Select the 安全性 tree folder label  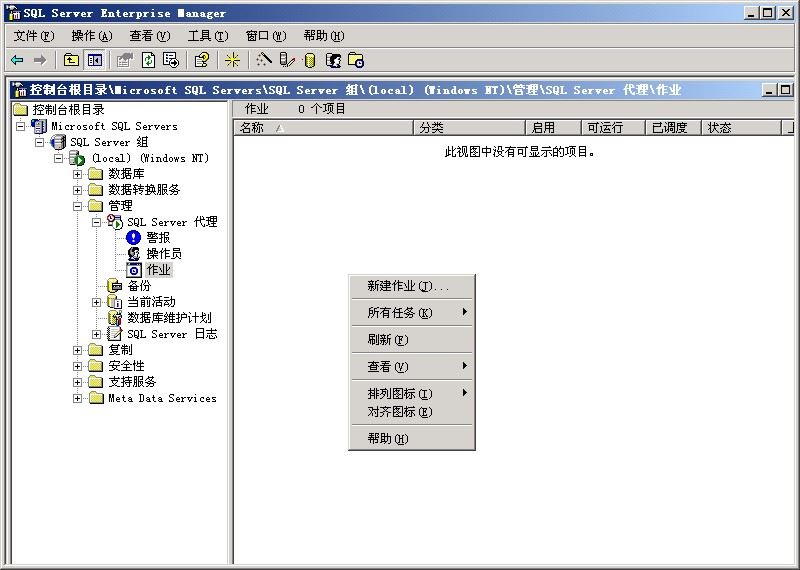click(x=126, y=366)
